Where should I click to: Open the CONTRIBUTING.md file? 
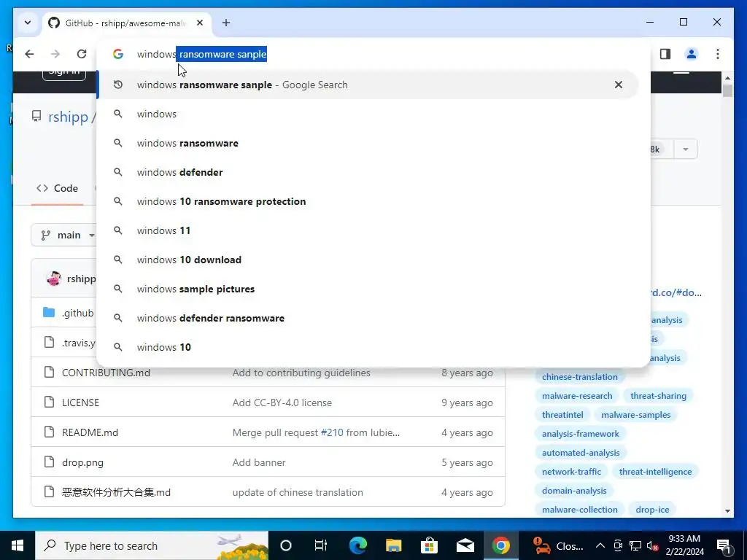click(x=106, y=373)
